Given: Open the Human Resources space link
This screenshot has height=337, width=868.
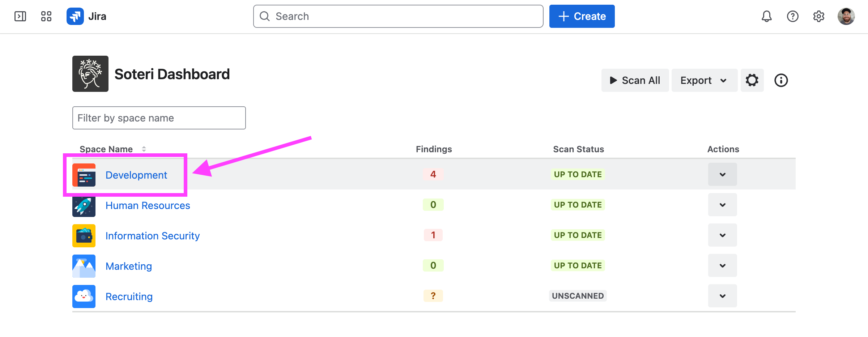Looking at the screenshot, I should click(148, 205).
